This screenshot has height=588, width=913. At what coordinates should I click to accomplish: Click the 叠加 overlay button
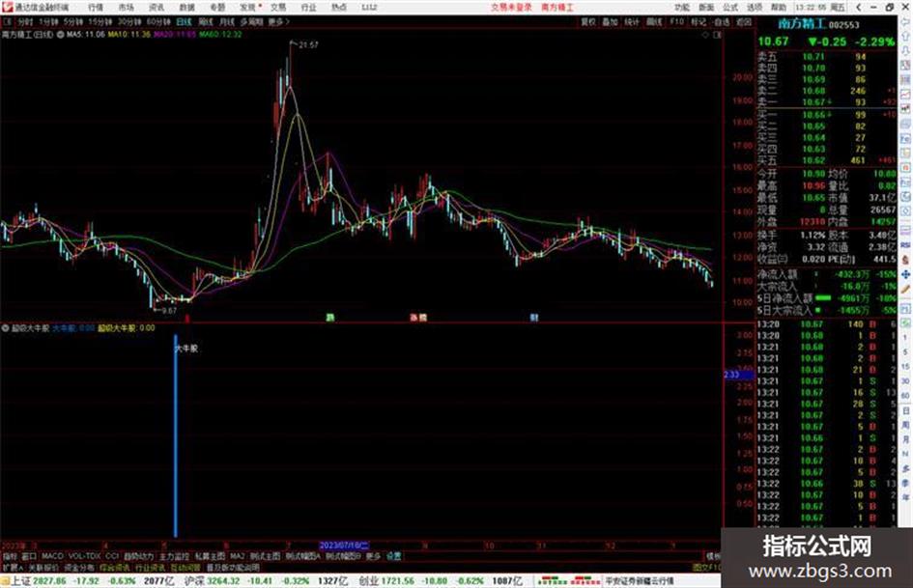(x=610, y=21)
